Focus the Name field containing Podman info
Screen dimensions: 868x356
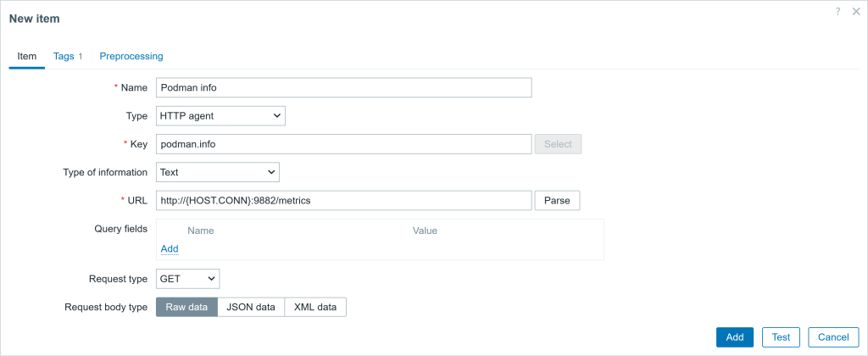click(x=344, y=87)
